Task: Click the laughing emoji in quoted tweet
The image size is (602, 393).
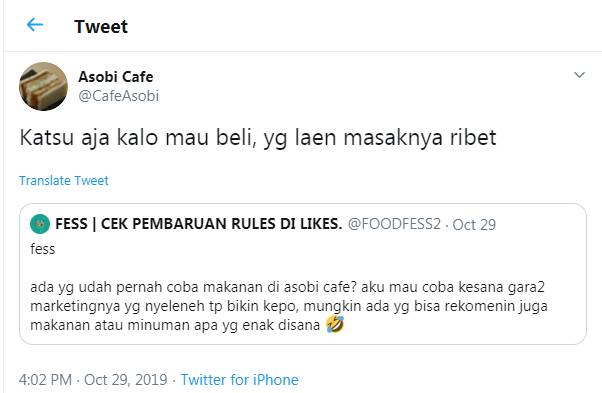Action: (335, 324)
